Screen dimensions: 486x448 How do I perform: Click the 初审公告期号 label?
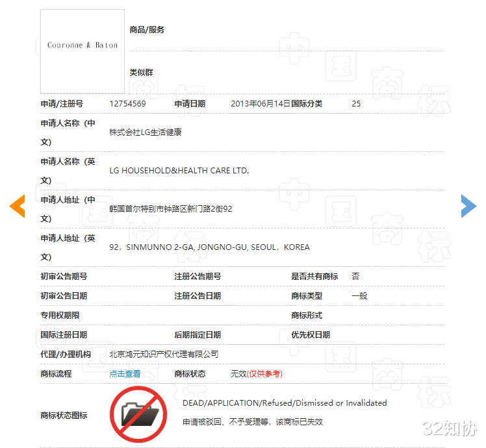64,276
